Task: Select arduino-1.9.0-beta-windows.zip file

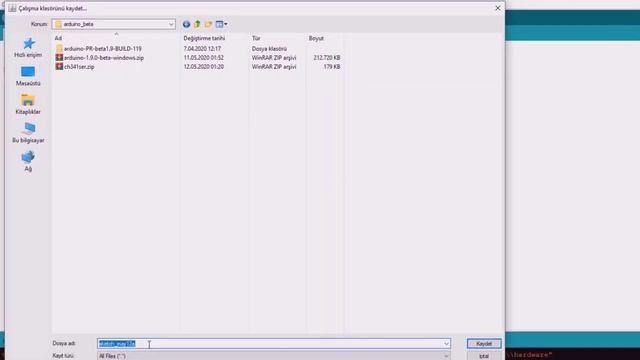Action: pyautogui.click(x=104, y=58)
